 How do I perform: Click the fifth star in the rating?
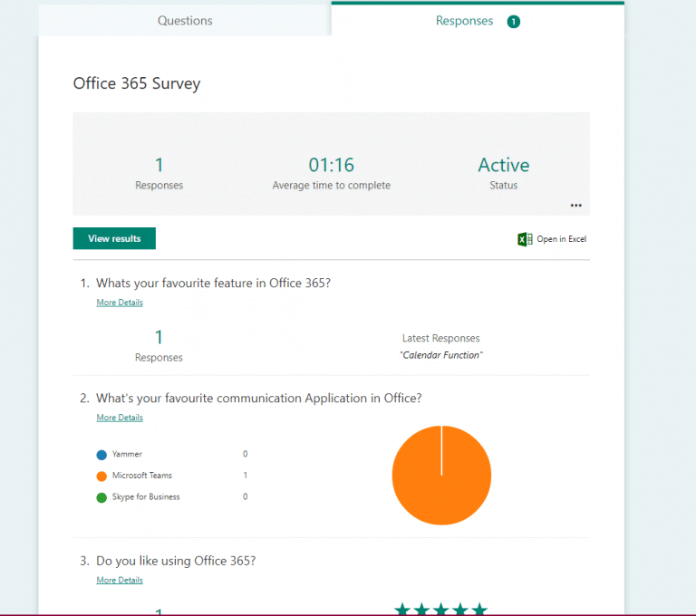pos(479,610)
